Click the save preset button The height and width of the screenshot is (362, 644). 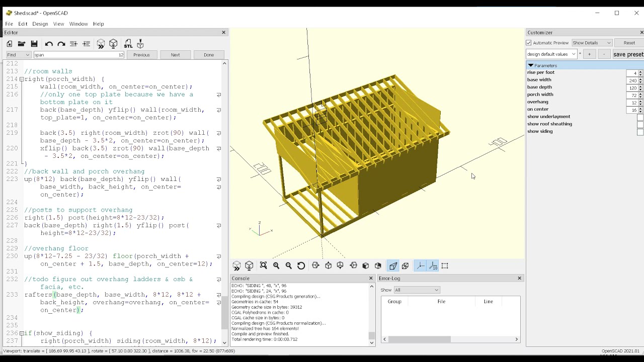[628, 54]
